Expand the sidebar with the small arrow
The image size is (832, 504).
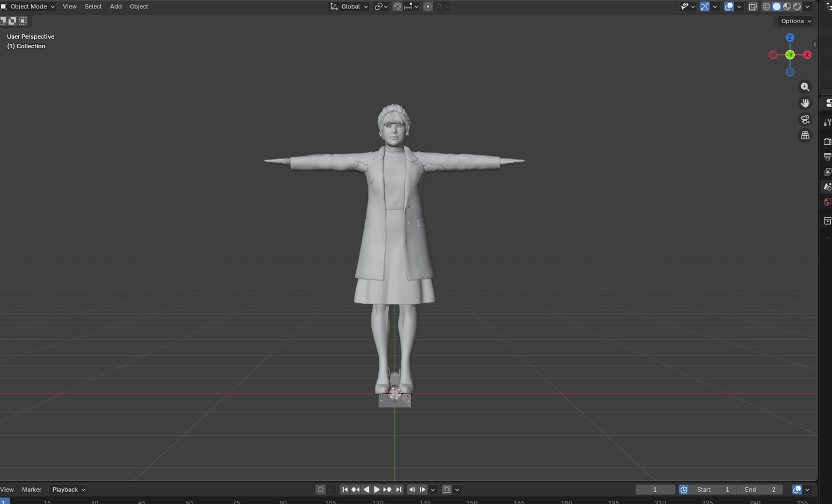(815, 45)
